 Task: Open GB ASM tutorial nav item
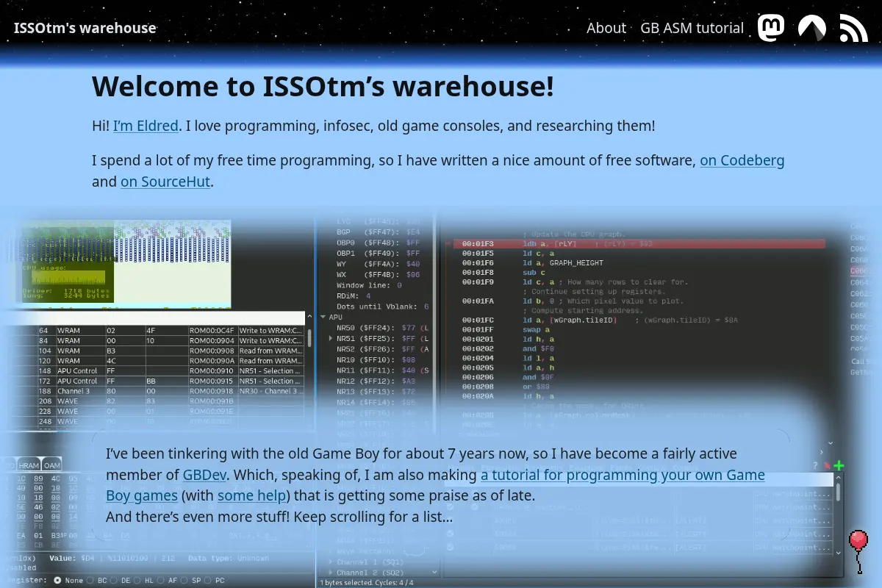click(x=692, y=28)
